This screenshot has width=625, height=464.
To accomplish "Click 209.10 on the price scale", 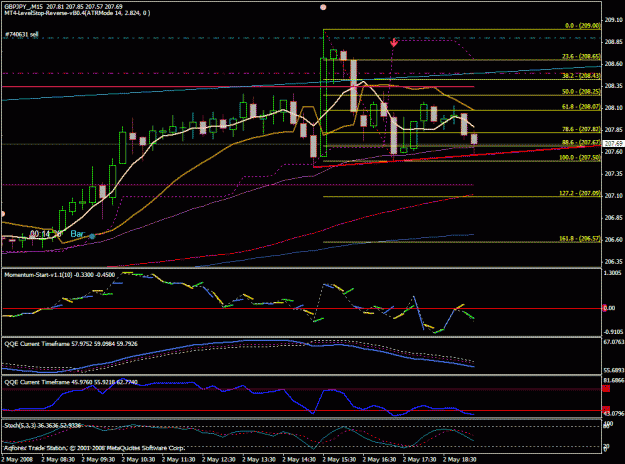I will 614,20.
